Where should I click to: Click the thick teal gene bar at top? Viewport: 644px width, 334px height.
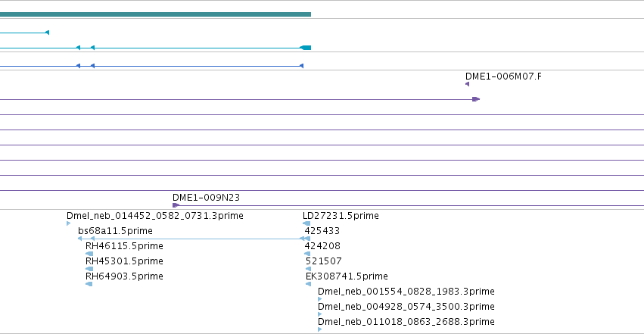[155, 14]
